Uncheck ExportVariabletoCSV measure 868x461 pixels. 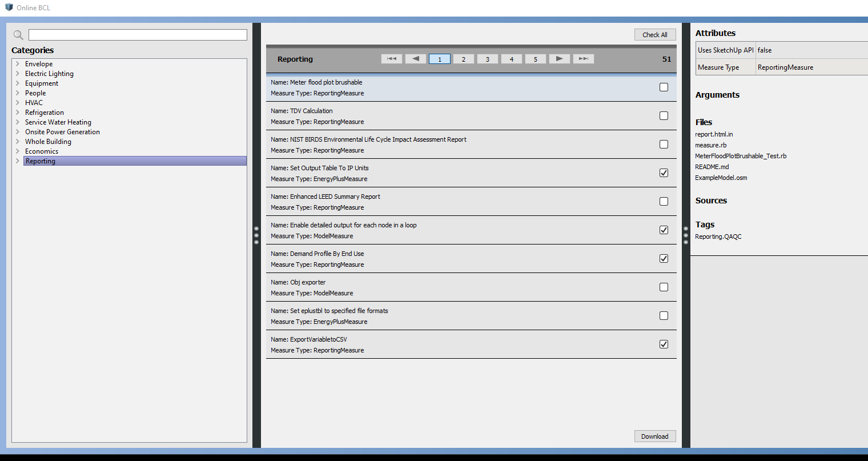[x=664, y=344]
